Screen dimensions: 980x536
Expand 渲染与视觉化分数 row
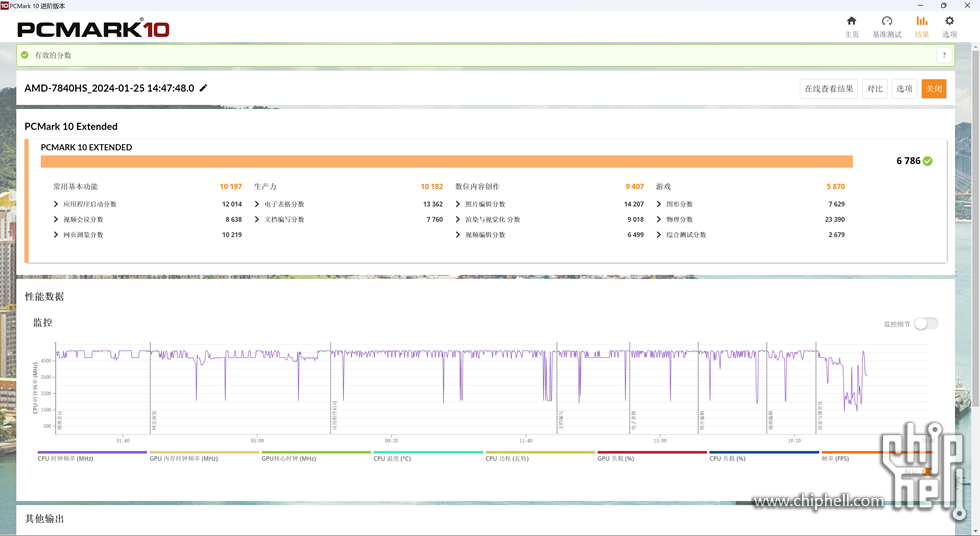[x=458, y=219]
